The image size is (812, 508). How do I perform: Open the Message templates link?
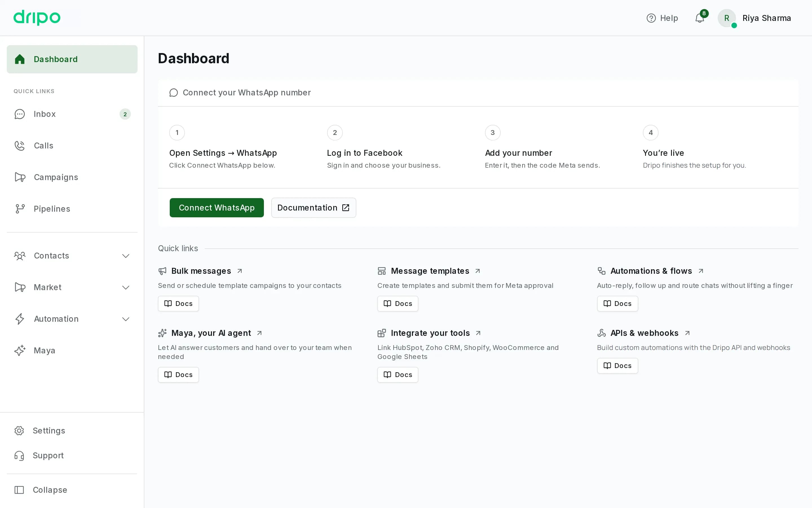[430, 271]
